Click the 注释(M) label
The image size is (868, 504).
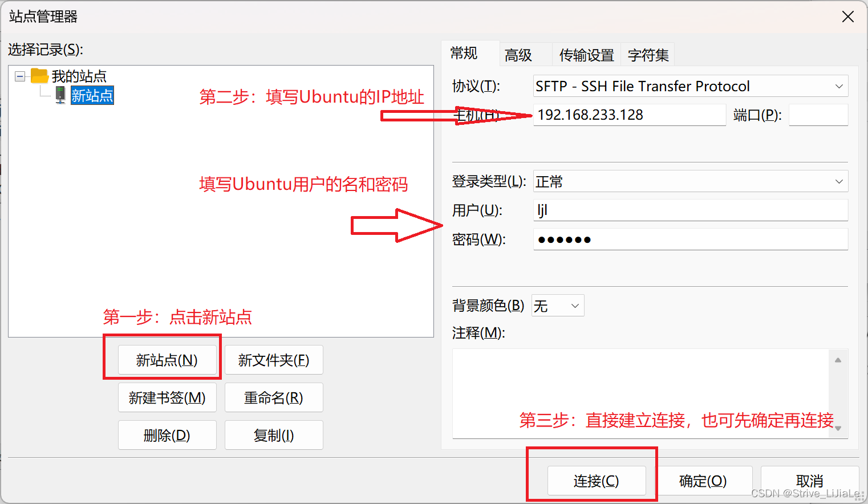[478, 332]
